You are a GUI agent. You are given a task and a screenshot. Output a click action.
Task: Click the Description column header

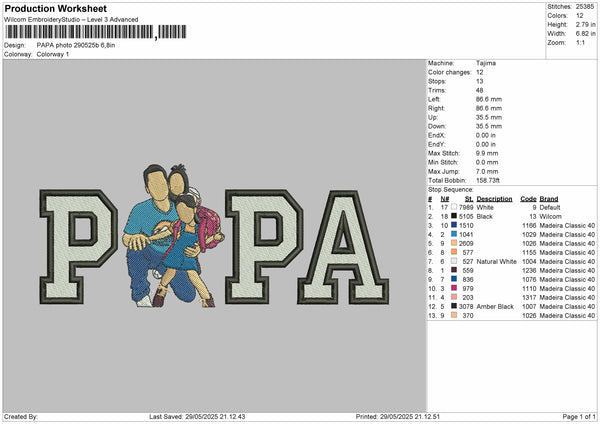click(494, 198)
